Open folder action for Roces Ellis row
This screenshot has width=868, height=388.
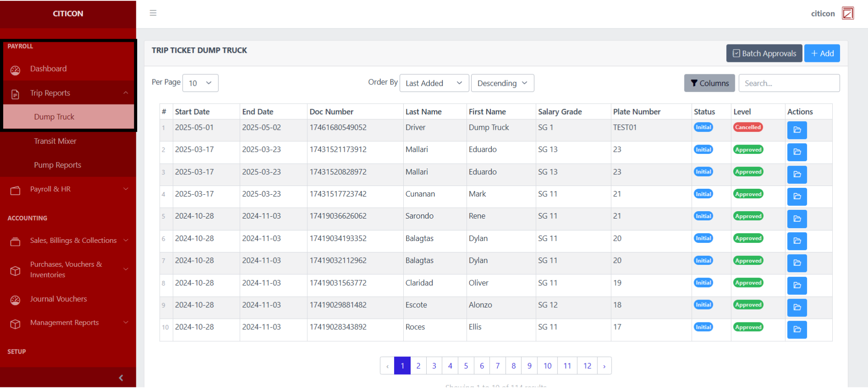(796, 329)
